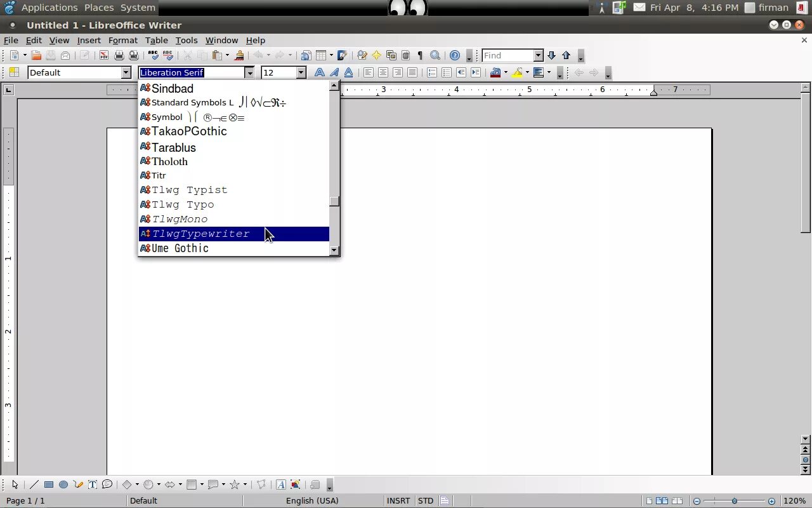Image resolution: width=812 pixels, height=508 pixels.
Task: Open the File menu
Action: point(11,40)
